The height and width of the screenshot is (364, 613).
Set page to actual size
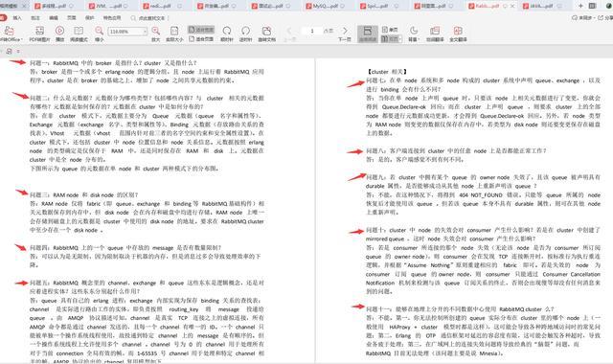[x=174, y=34]
